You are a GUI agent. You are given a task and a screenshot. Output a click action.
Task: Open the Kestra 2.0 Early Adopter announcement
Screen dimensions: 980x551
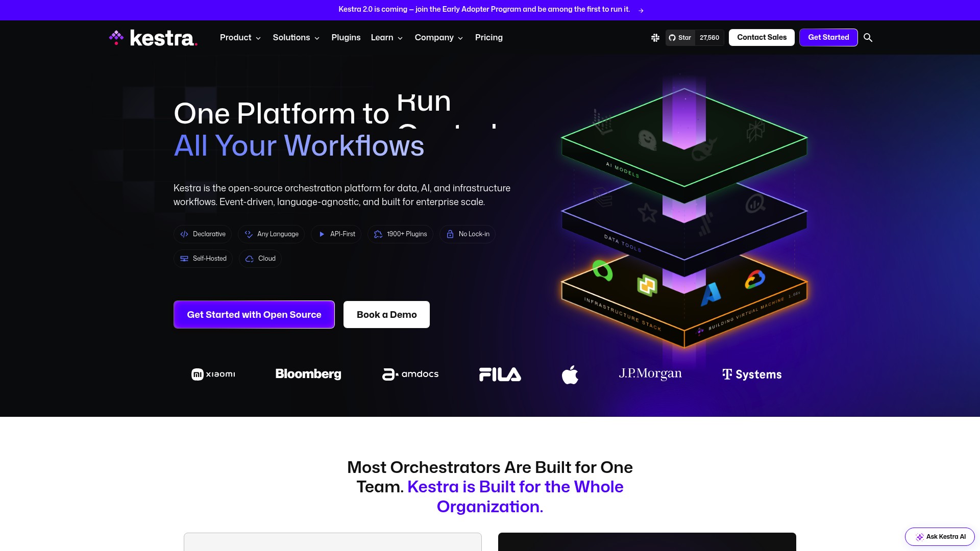coord(484,10)
